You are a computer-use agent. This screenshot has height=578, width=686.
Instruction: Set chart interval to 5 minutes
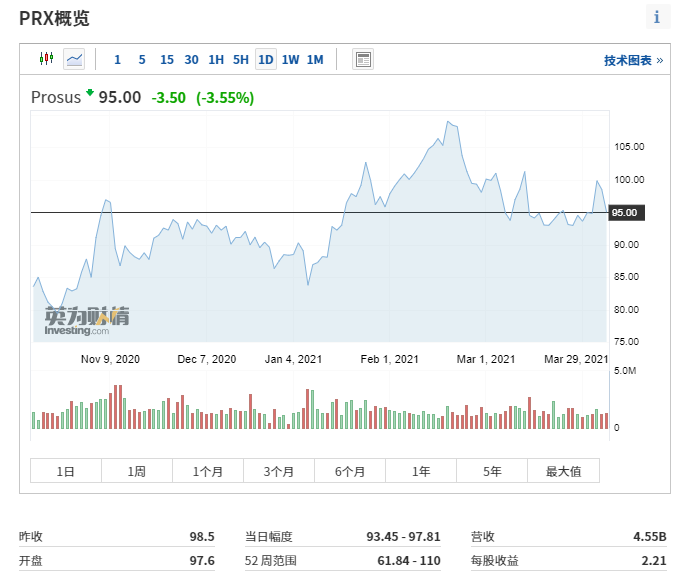coord(142,60)
